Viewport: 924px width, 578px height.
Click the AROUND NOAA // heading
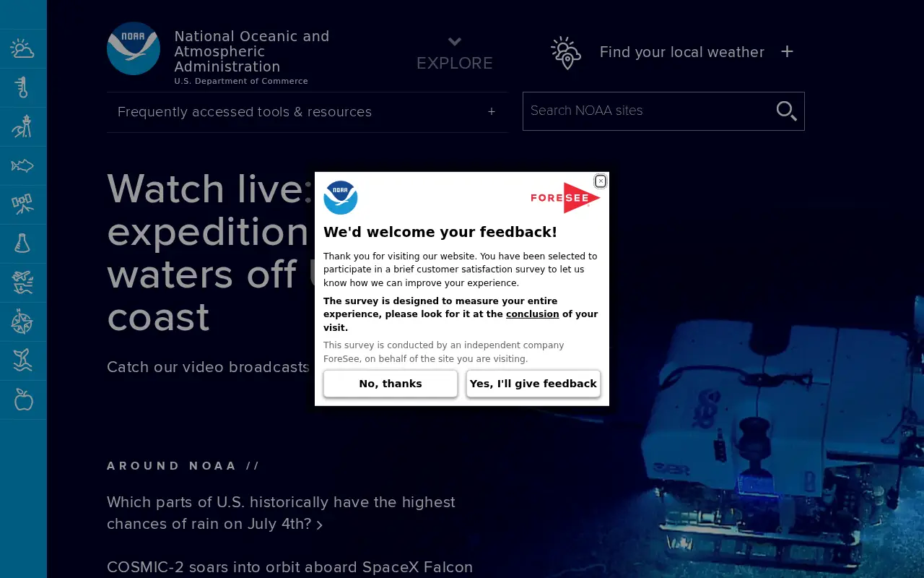[183, 466]
